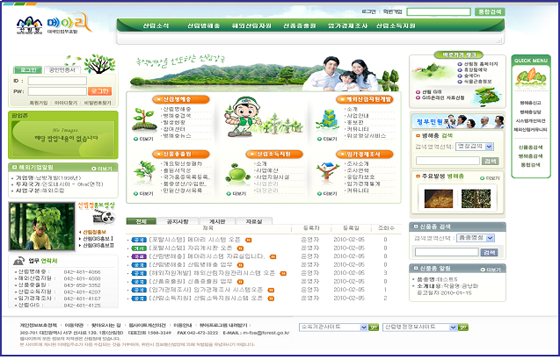Image resolution: width=560 pixels, height=360 pixels.
Task: Open the 메아리 시스템 오픈 notice post
Action: pyautogui.click(x=194, y=240)
